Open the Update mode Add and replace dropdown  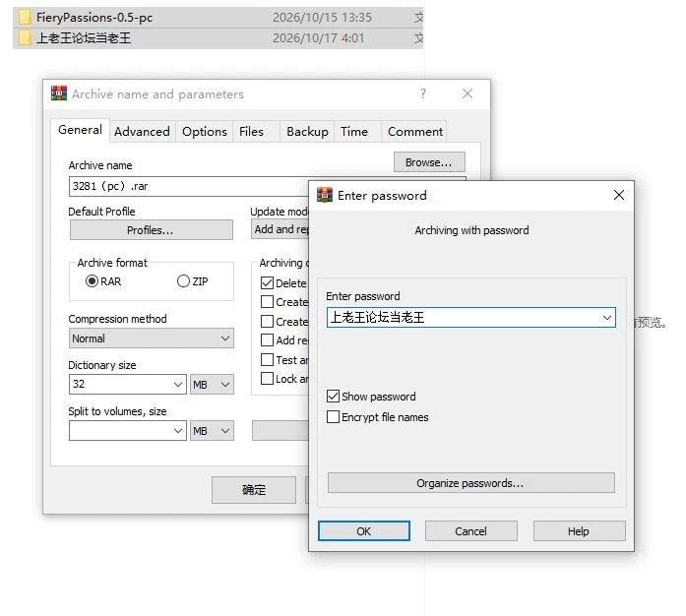pos(280,229)
